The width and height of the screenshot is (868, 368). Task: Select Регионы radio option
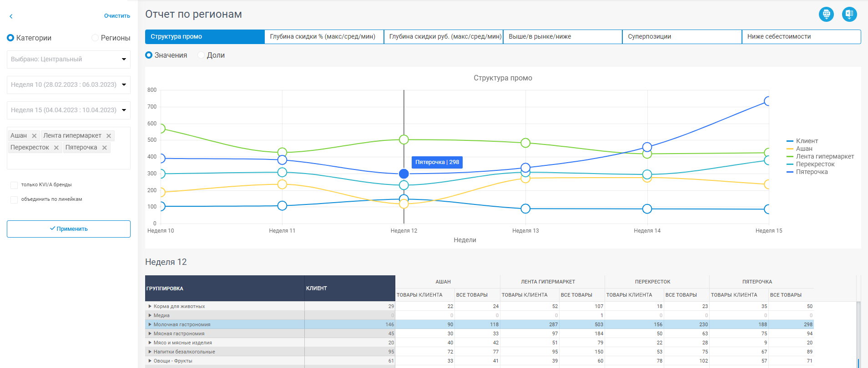point(95,38)
